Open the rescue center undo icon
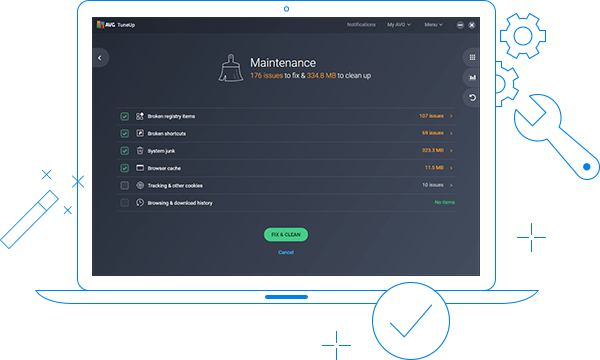Viewport: 600px width, 360px height. click(x=472, y=98)
